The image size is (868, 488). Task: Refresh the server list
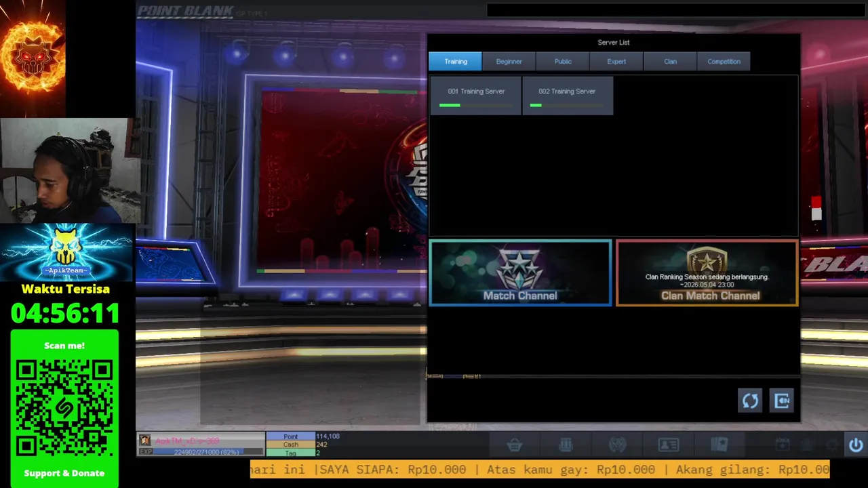pos(750,401)
